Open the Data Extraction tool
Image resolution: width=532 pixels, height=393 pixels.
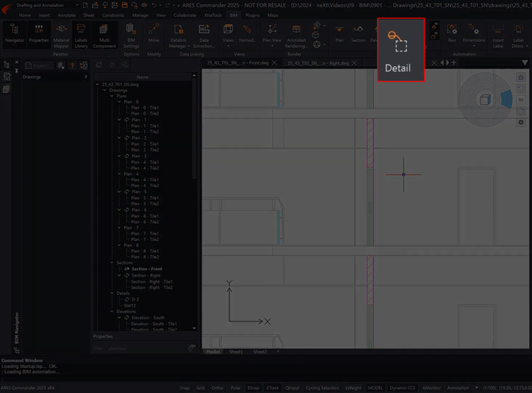click(204, 35)
